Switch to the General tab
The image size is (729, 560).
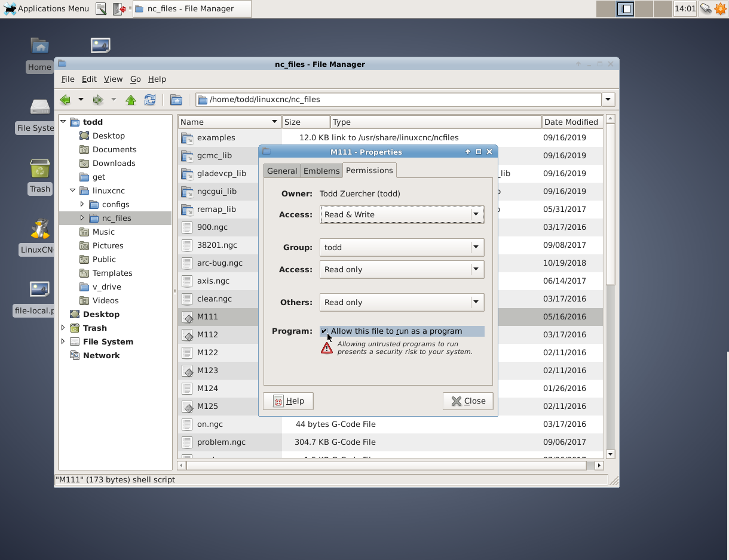282,171
